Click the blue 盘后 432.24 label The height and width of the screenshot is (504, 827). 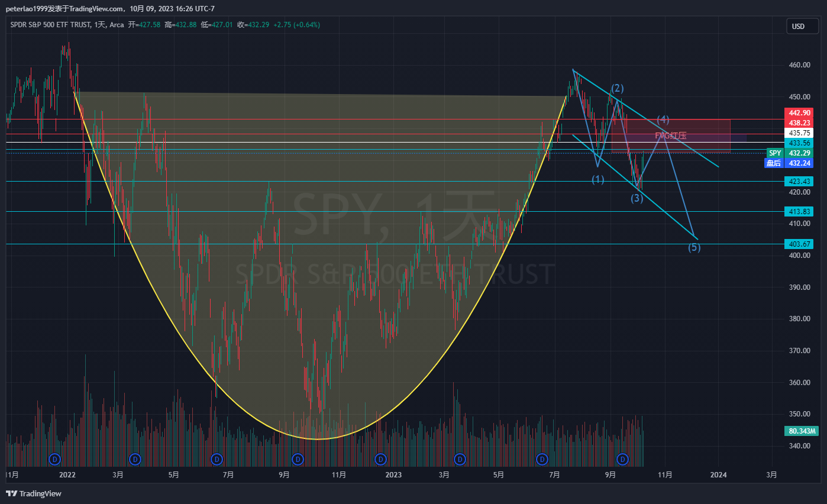point(790,163)
